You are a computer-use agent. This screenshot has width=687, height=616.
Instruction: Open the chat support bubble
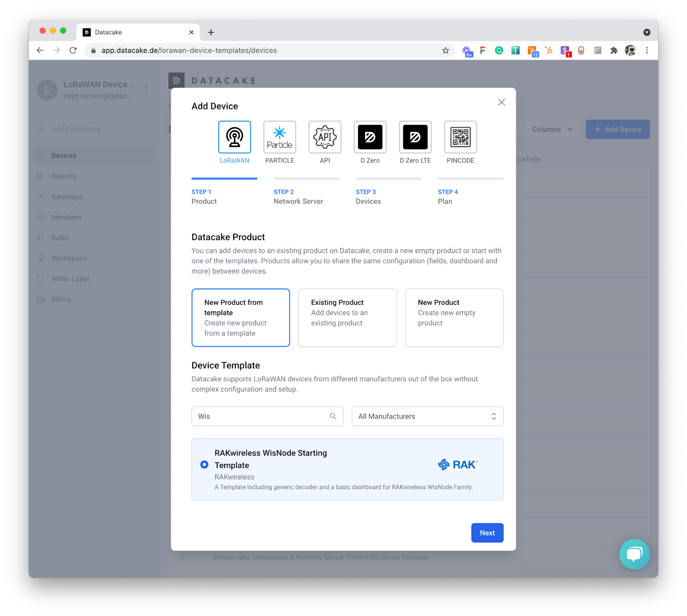coord(634,554)
